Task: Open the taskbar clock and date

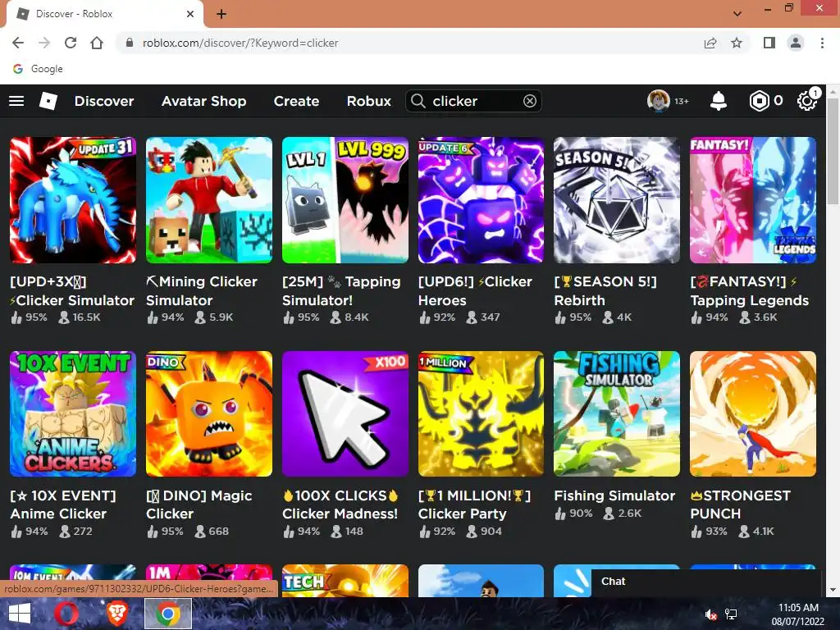Action: [797, 614]
